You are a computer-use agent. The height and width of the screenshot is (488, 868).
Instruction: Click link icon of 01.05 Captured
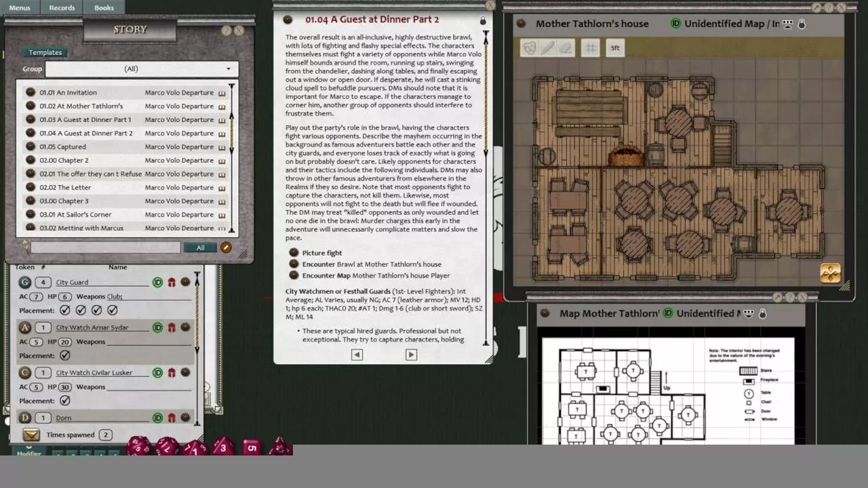pos(31,146)
